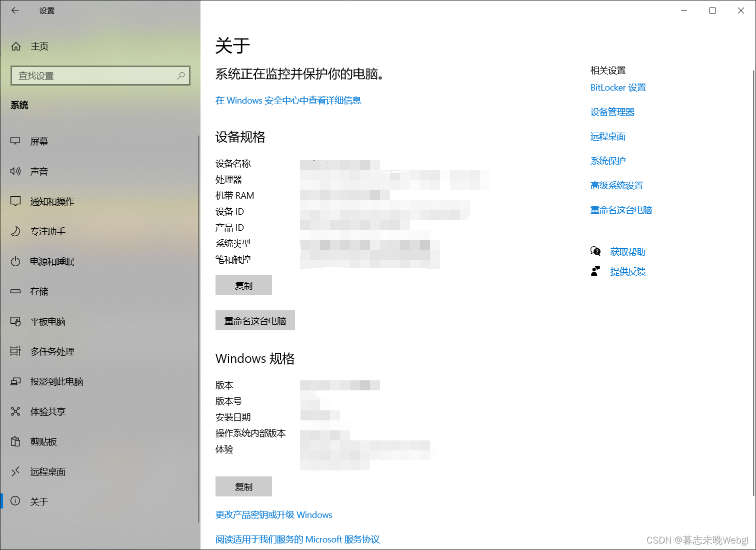
Task: Go to 主页 label
Action: point(39,47)
